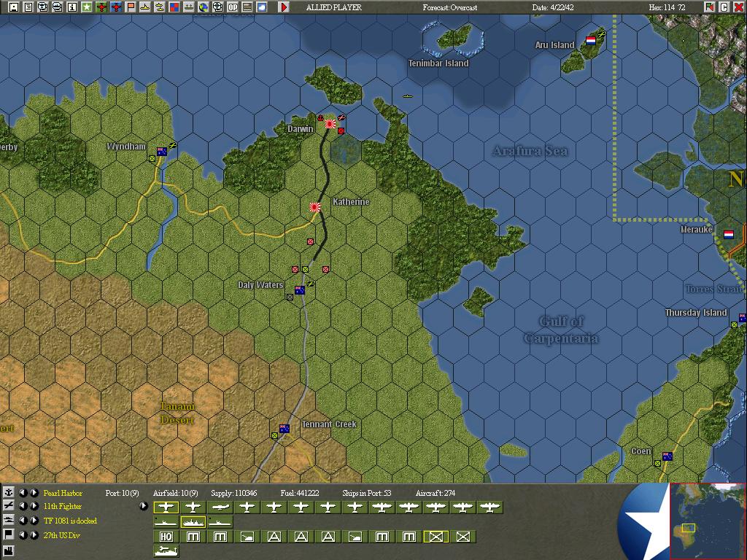Select the last infantry X unit icon

[463, 537]
